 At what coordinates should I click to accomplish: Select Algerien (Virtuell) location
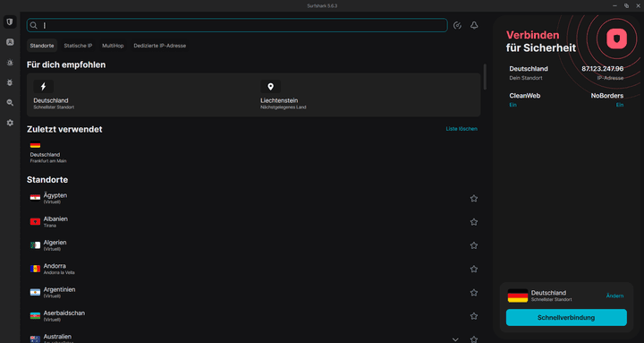coord(253,245)
